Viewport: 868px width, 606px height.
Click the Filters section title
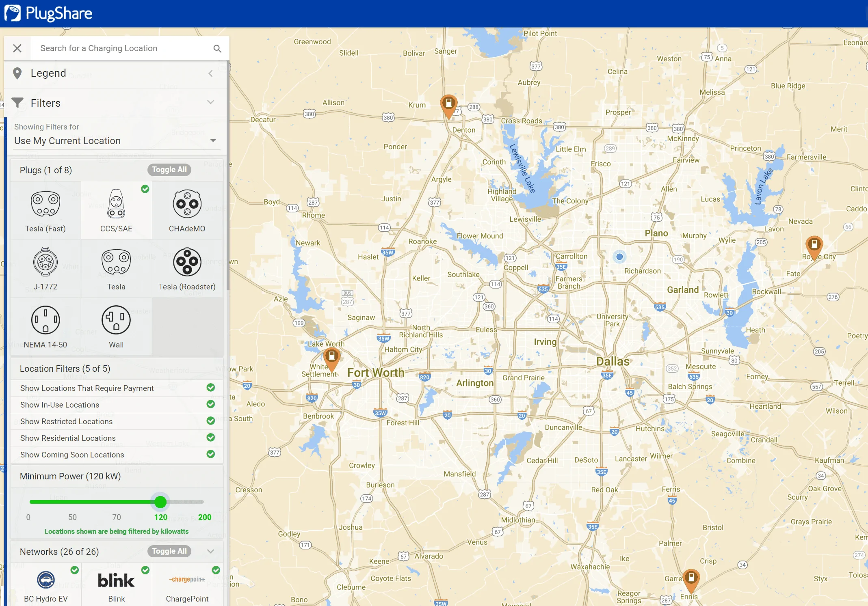click(x=45, y=103)
